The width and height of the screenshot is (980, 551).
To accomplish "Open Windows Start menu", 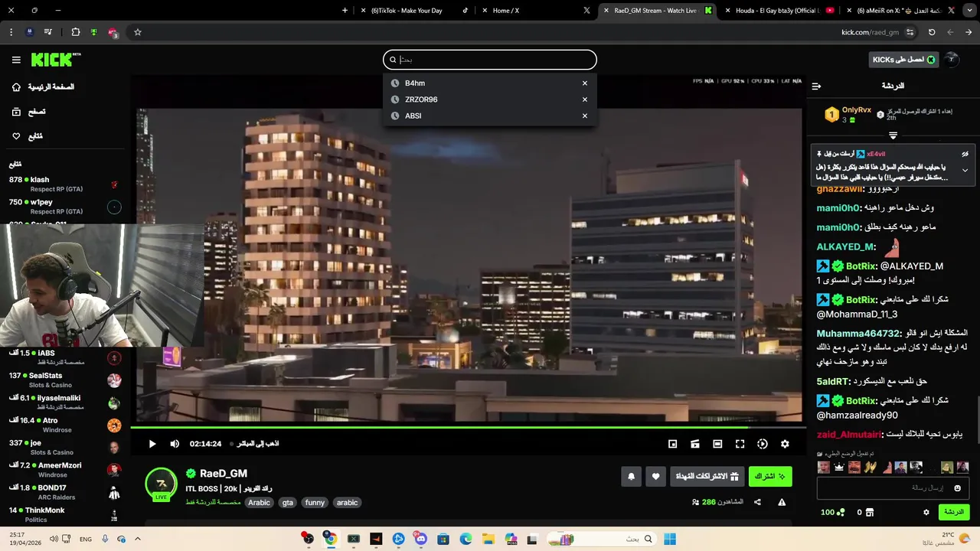I will (x=670, y=539).
